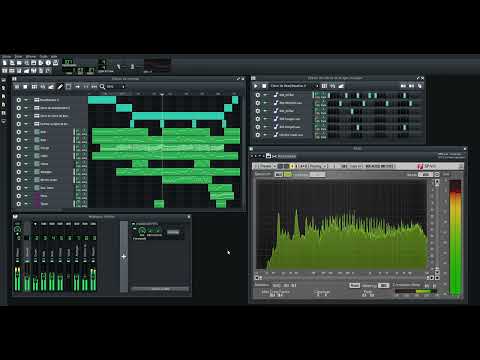Open the My Home sidebar tab
480x360 pixels.
(x=4, y=113)
